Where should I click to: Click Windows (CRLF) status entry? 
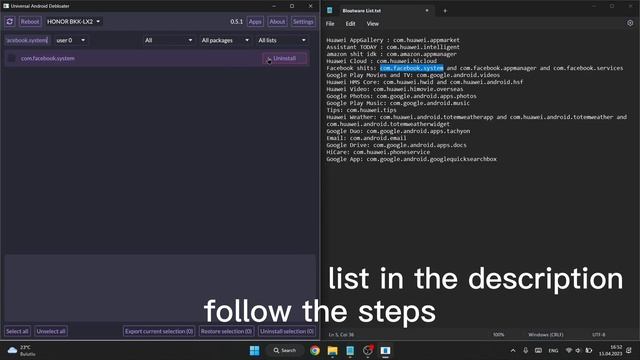(x=546, y=335)
